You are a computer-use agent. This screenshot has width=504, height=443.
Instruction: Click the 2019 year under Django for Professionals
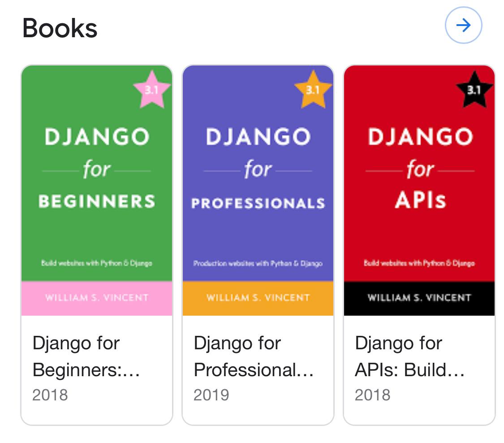pos(211,395)
